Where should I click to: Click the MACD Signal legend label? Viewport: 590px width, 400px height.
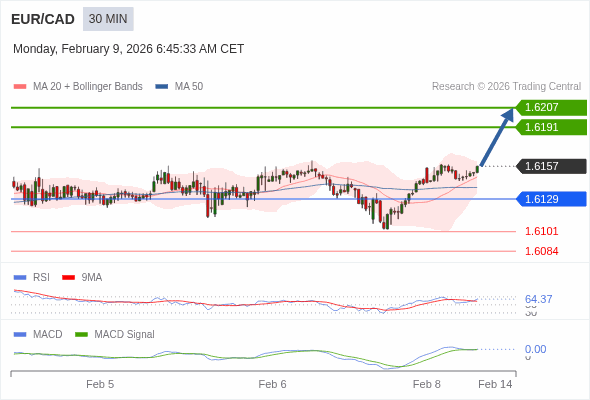125,335
